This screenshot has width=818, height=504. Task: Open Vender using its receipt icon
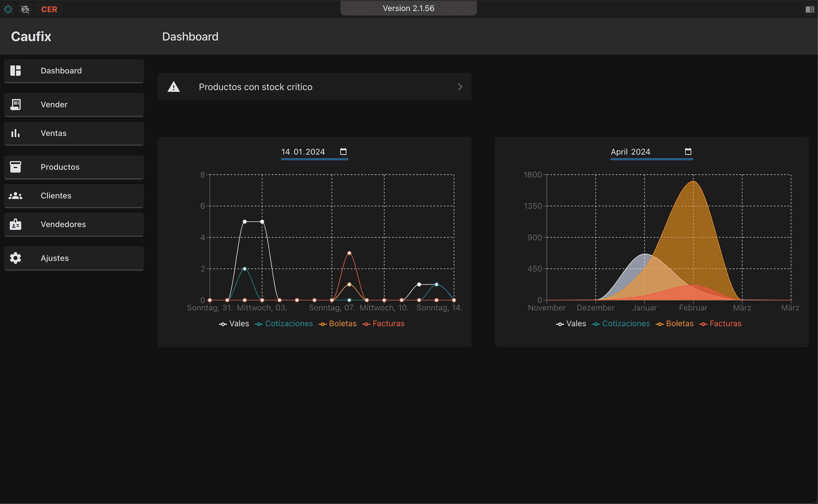pos(16,104)
